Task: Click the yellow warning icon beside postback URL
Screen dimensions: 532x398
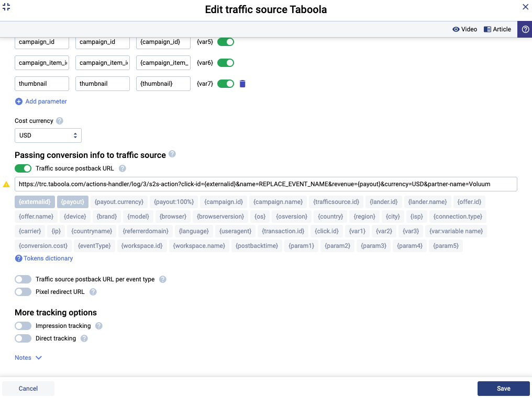Action: pos(6,185)
